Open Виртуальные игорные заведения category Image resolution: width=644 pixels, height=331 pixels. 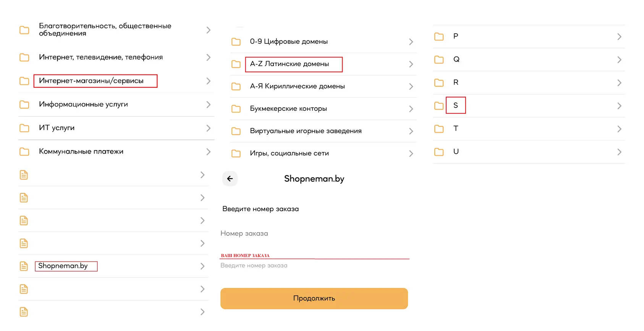(x=306, y=131)
